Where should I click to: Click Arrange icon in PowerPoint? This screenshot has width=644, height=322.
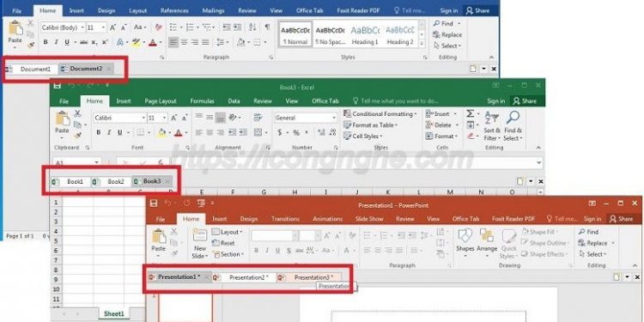pos(487,242)
